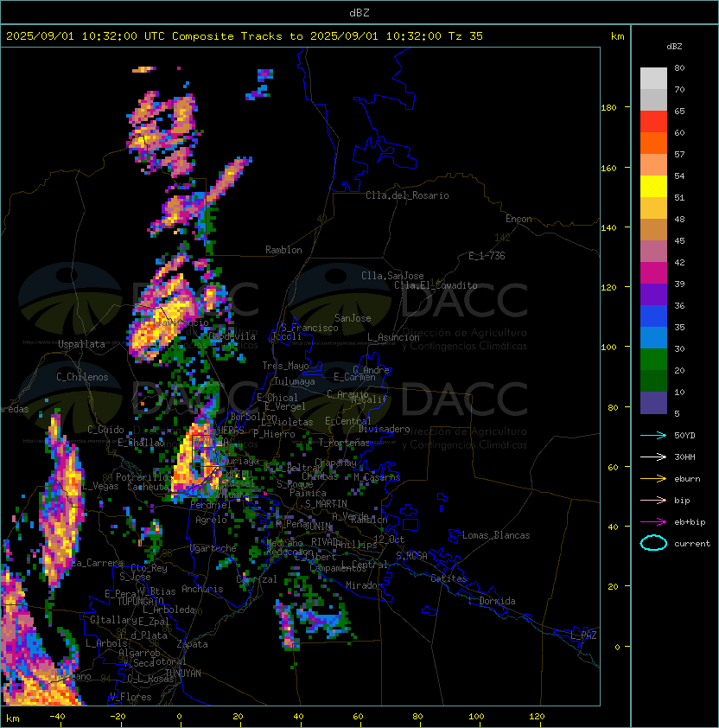Pick the green 30-20 dBZ legend swatch

tap(653, 360)
